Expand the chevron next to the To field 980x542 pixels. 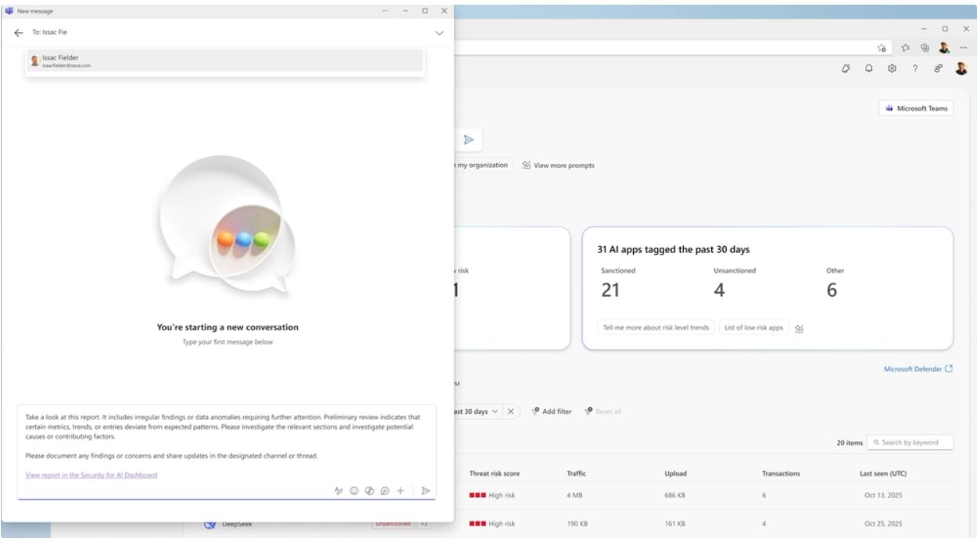438,34
